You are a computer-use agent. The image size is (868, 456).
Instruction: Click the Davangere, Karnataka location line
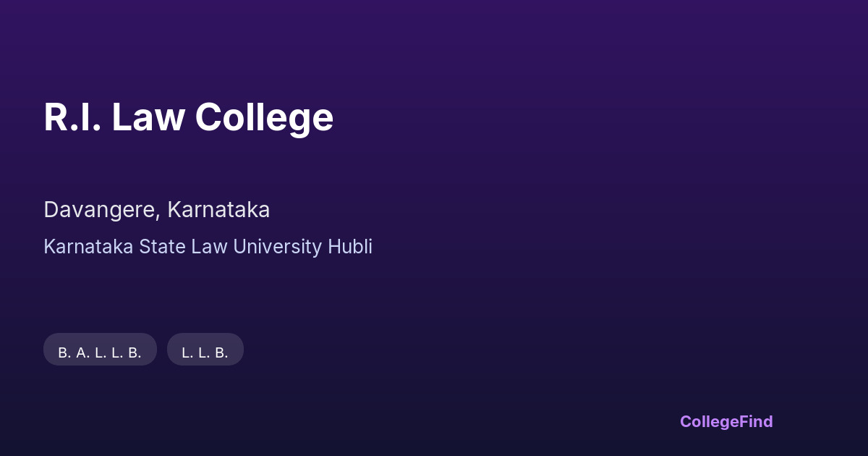[156, 210]
